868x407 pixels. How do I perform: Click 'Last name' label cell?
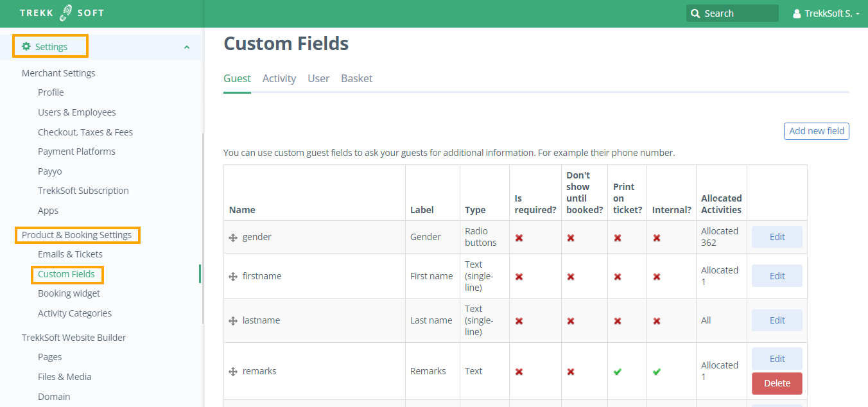point(431,320)
